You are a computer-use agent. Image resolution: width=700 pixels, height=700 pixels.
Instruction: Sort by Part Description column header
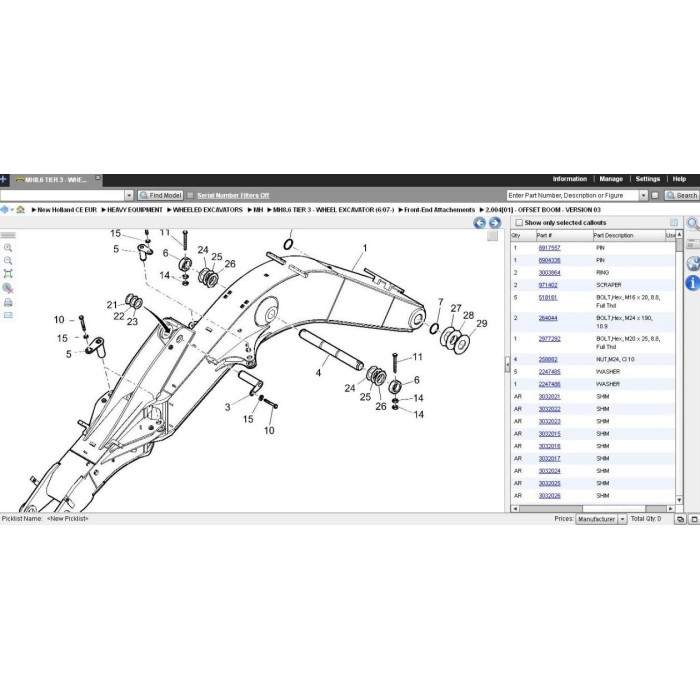[x=629, y=235]
